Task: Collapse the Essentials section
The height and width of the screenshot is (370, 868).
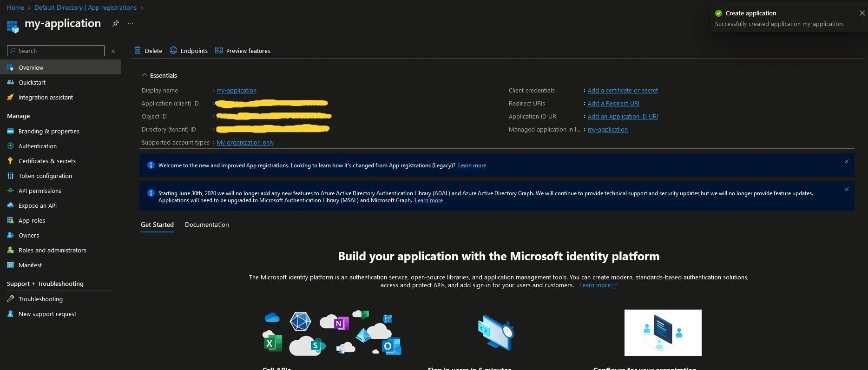Action: (x=145, y=75)
